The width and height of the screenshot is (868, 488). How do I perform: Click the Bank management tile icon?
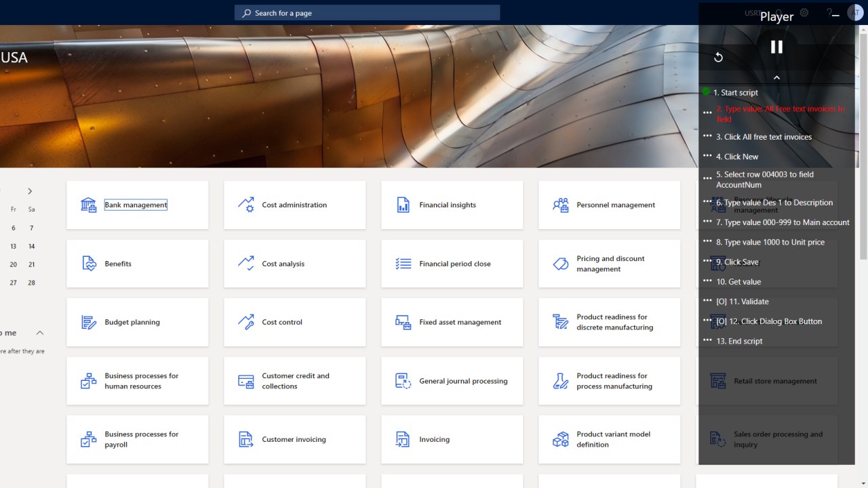(89, 205)
